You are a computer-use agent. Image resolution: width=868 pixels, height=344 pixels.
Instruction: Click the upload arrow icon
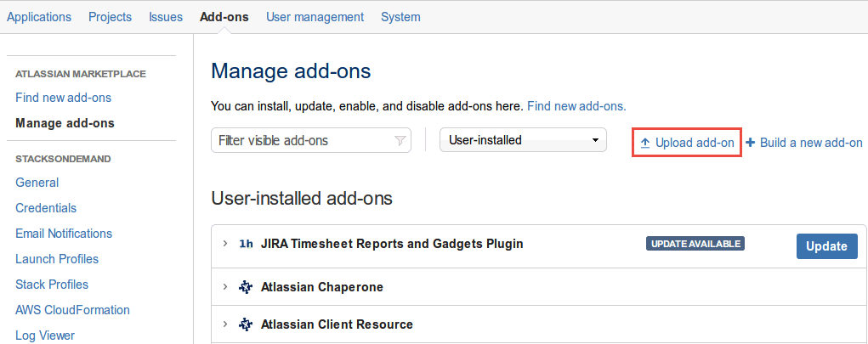[x=645, y=144]
